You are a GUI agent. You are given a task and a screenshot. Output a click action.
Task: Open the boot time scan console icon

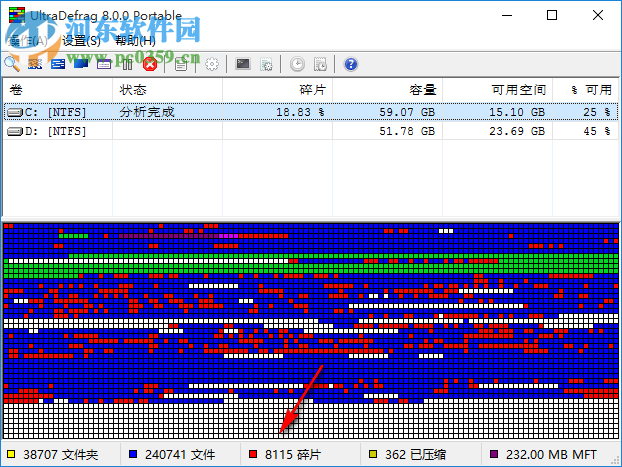coord(243,64)
